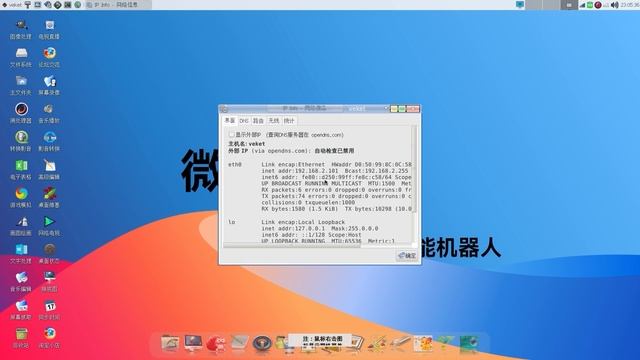This screenshot has height=360, width=640.
Task: Click the inet addr:127.0.0.1 line
Action: (320, 229)
